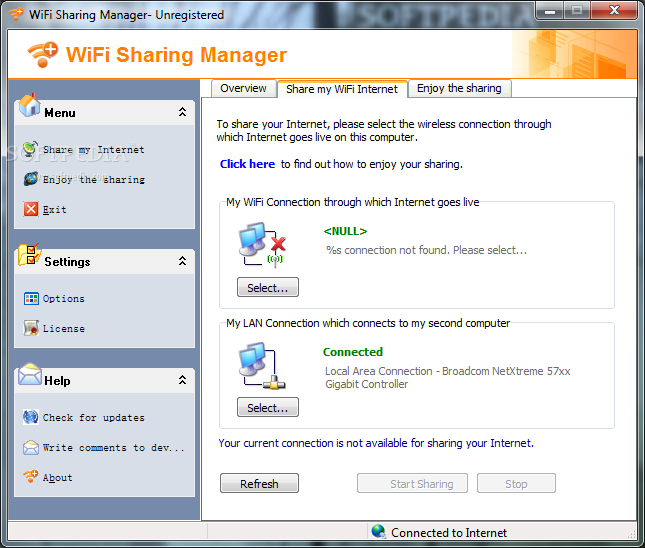
Task: Click the title bar application icon
Action: 16,14
